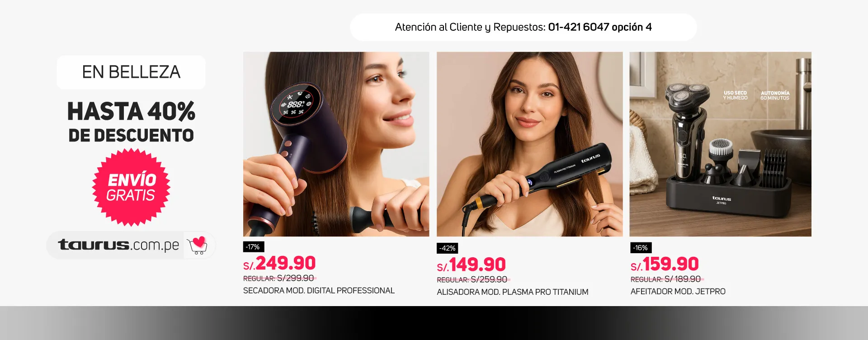Click the -17% discount badge
This screenshot has width=868, height=340.
pyautogui.click(x=254, y=247)
